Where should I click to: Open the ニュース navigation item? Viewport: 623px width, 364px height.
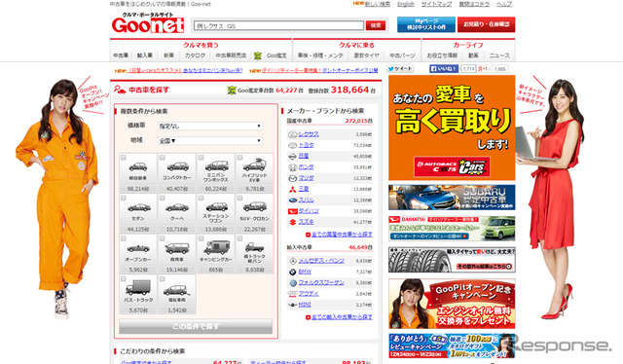(499, 55)
